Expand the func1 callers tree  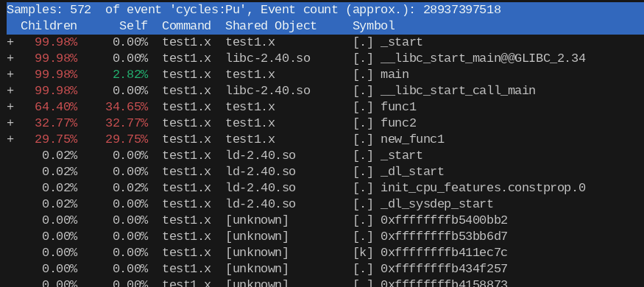pos(10,107)
